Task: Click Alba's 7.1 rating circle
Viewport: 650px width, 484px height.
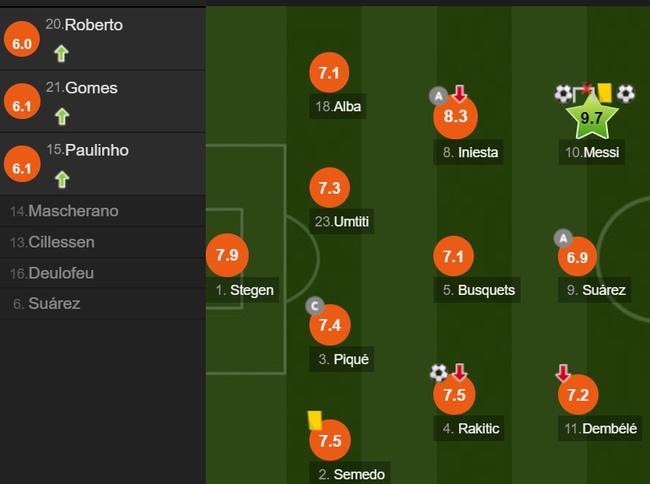Action: tap(330, 73)
